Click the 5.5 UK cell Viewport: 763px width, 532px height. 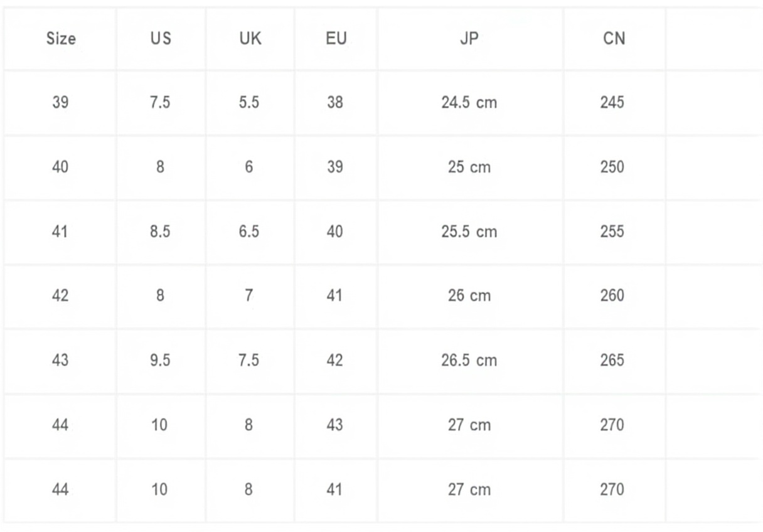pos(249,102)
